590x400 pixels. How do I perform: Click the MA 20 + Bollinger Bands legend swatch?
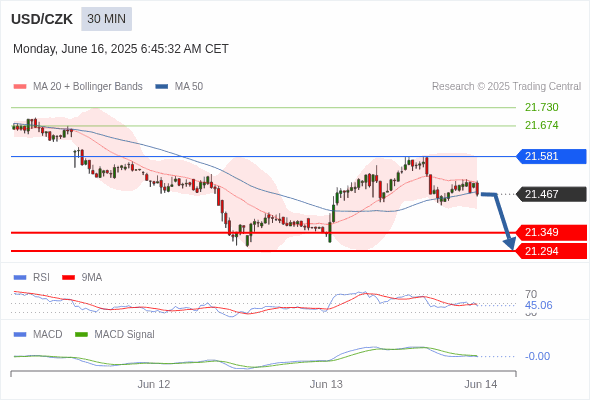click(x=20, y=87)
